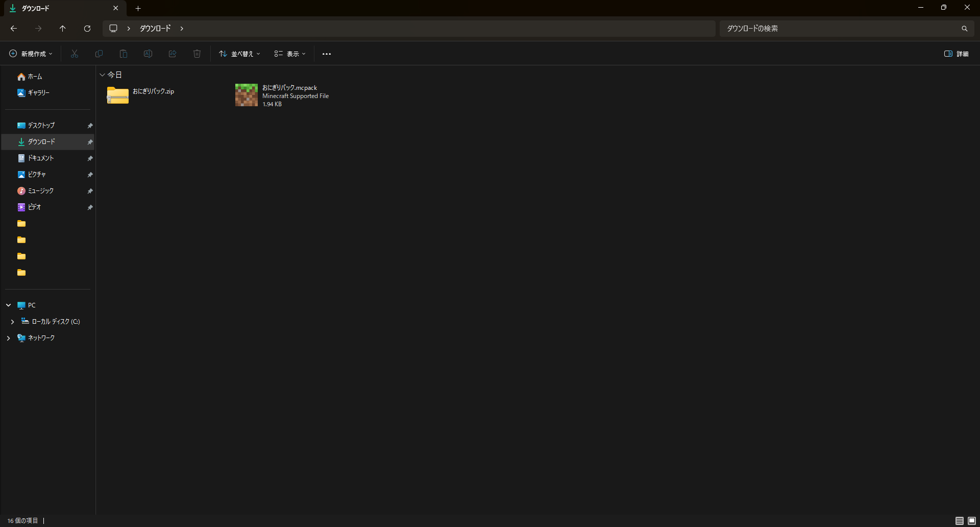Click the 16 個の項目 status text
This screenshot has width=980, height=527.
click(22, 521)
